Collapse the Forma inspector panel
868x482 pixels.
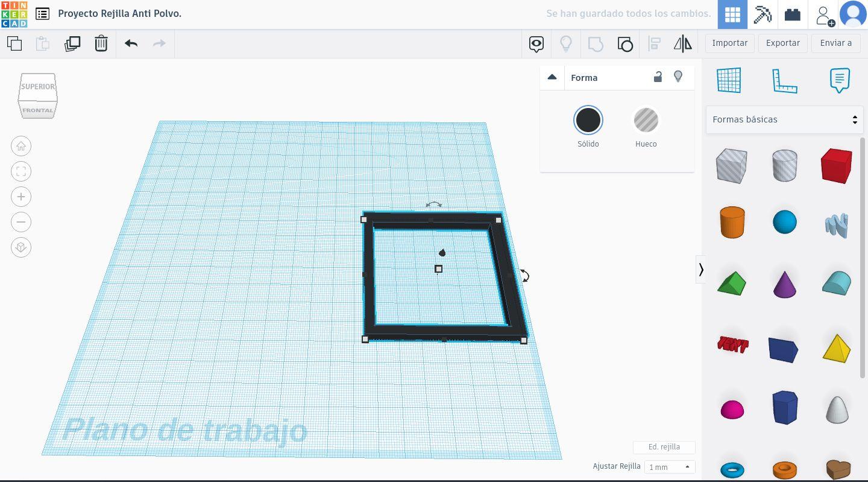click(552, 77)
